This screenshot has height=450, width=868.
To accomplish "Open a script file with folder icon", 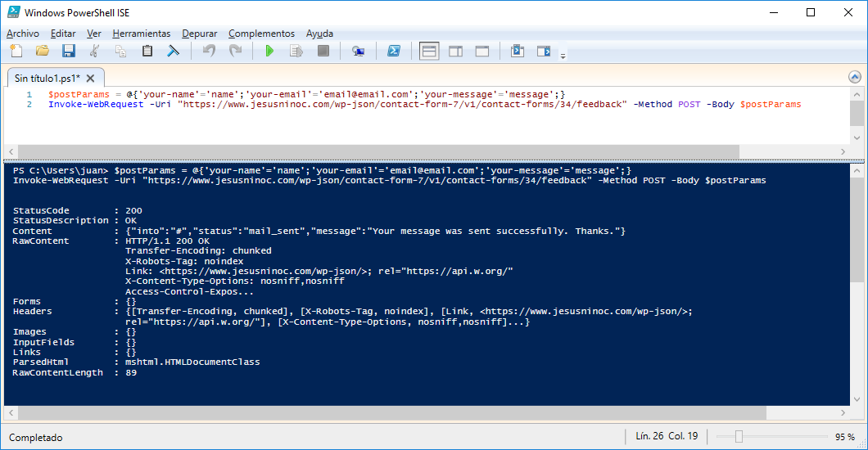I will pos(43,52).
